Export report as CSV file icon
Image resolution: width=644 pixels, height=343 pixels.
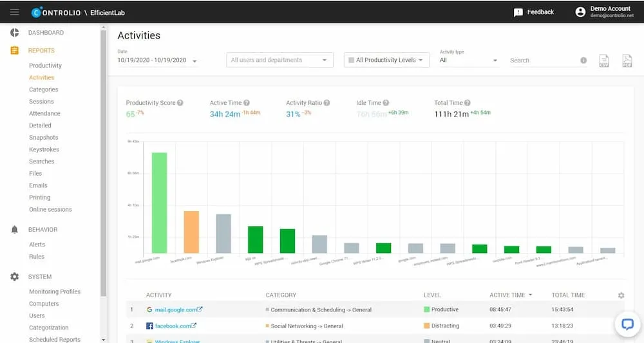tap(604, 60)
